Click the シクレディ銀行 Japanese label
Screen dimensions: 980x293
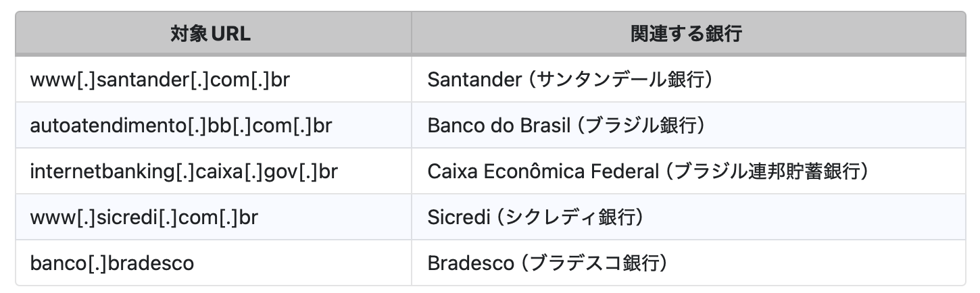[572, 217]
